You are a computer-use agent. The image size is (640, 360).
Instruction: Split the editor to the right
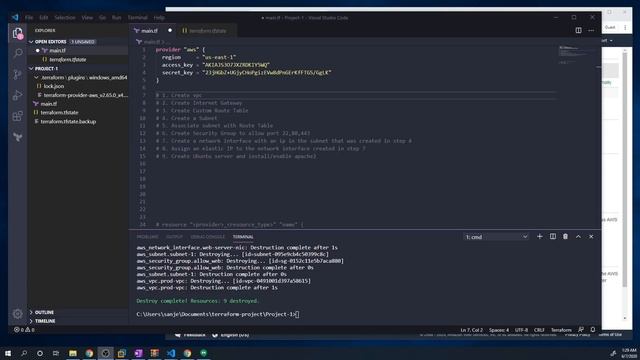pyautogui.click(x=578, y=30)
